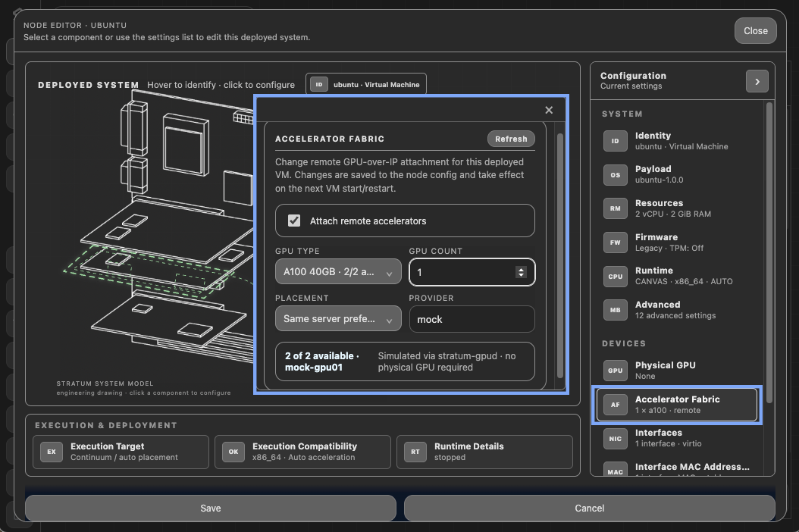The image size is (799, 532).
Task: Select the Accelerator Fabric device row
Action: tap(677, 405)
